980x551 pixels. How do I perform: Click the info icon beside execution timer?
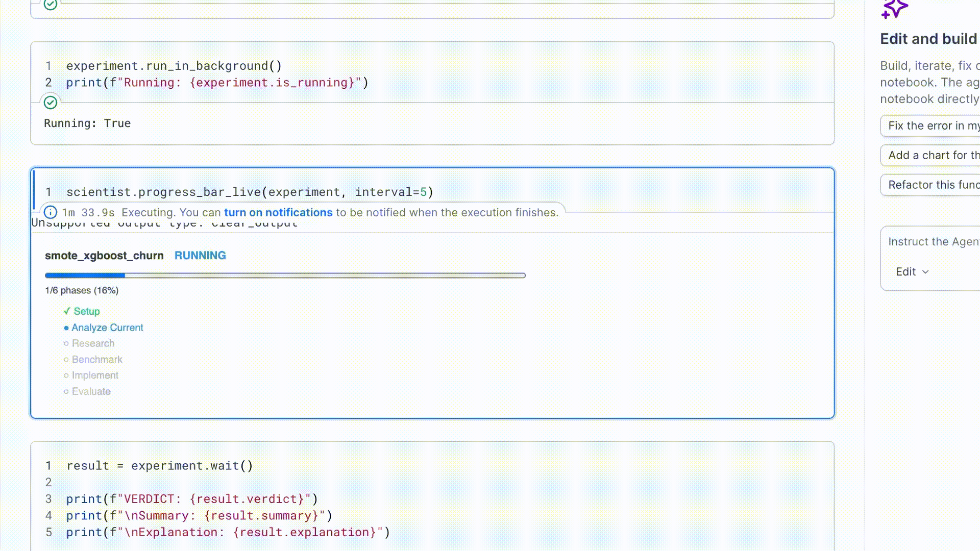point(50,212)
